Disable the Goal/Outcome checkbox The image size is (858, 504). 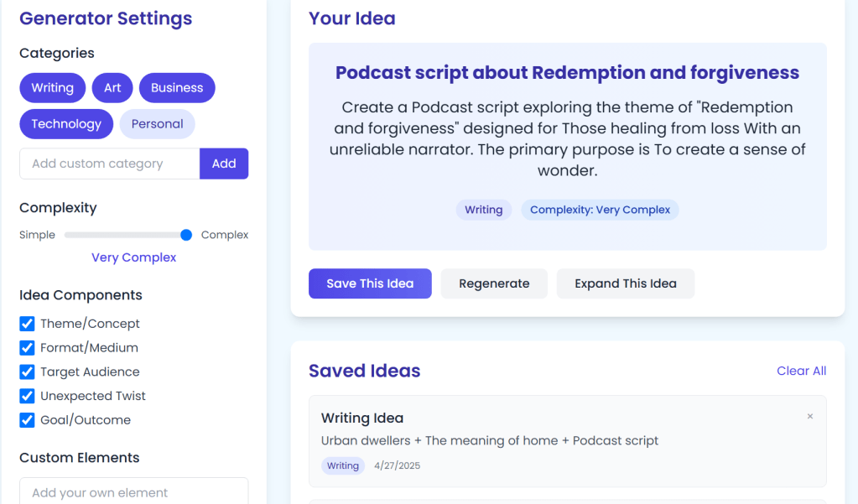(x=28, y=420)
